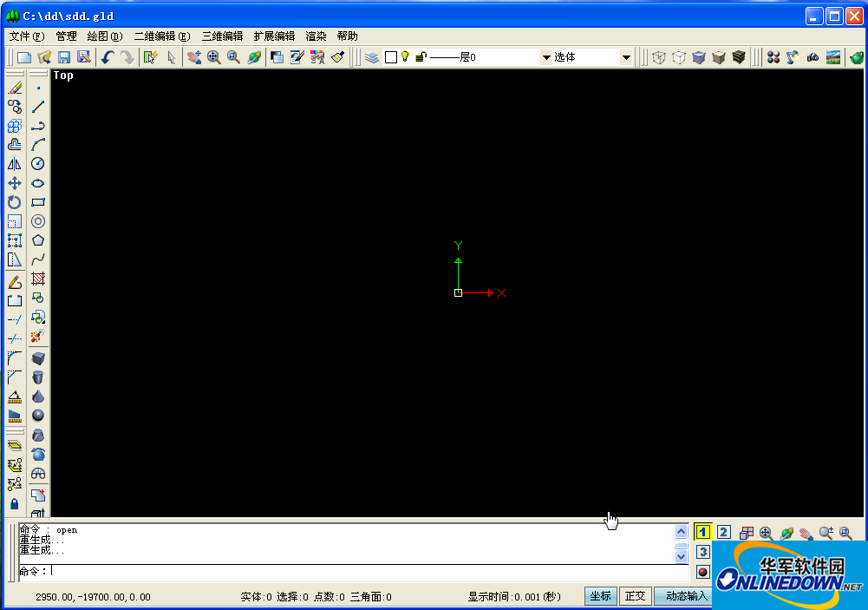
Task: Select the Fillet corner tool
Action: pos(15,358)
